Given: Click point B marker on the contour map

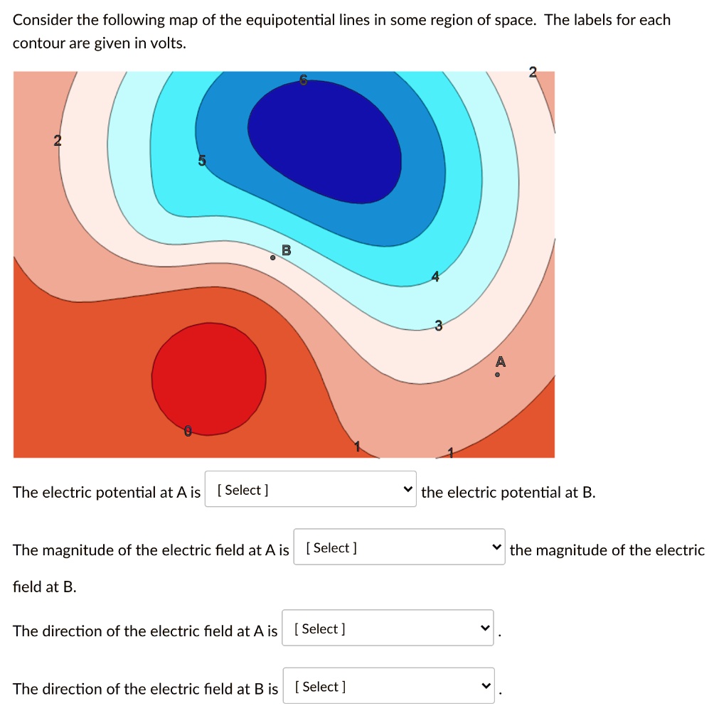Looking at the screenshot, I should (x=272, y=258).
